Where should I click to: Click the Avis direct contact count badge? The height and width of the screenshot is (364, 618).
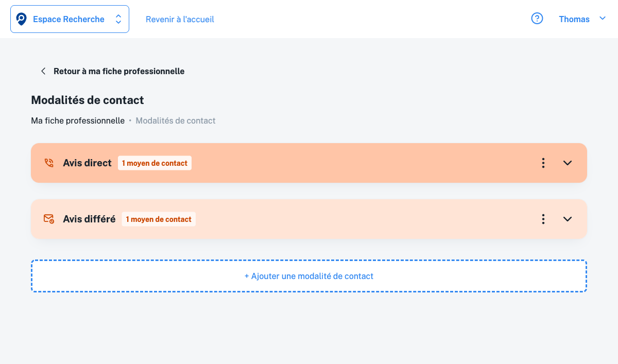pos(154,163)
